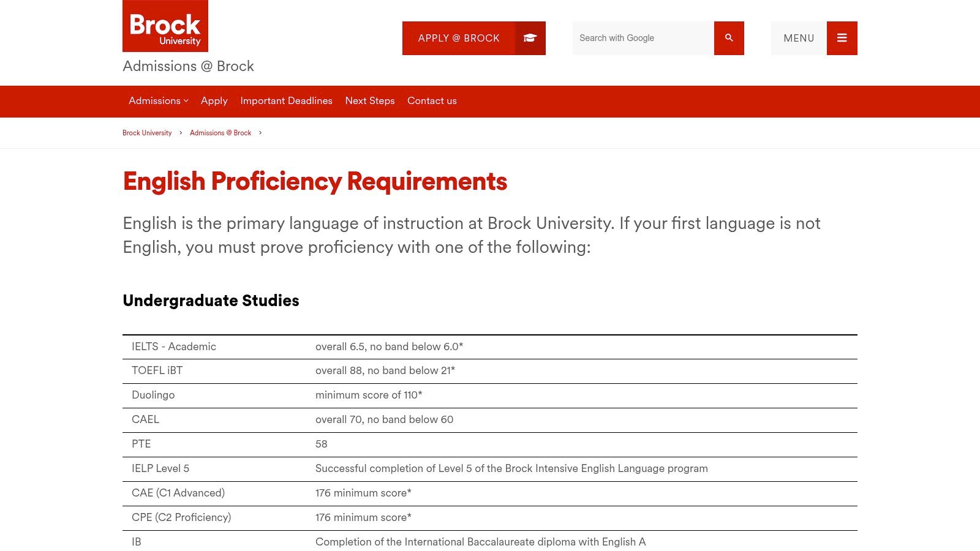Click the CAEL row label
The image size is (980, 551).
tap(145, 419)
